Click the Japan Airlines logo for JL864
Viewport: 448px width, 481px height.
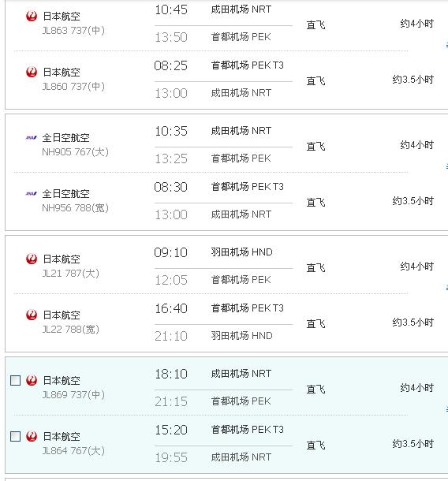point(32,436)
